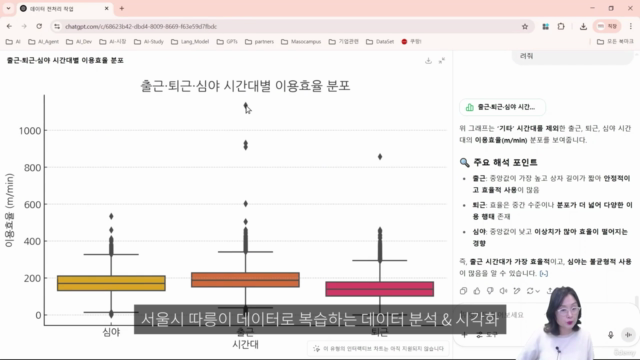The image size is (640, 360).
Task: Start dictation with the microphone icon
Action: [611, 335]
